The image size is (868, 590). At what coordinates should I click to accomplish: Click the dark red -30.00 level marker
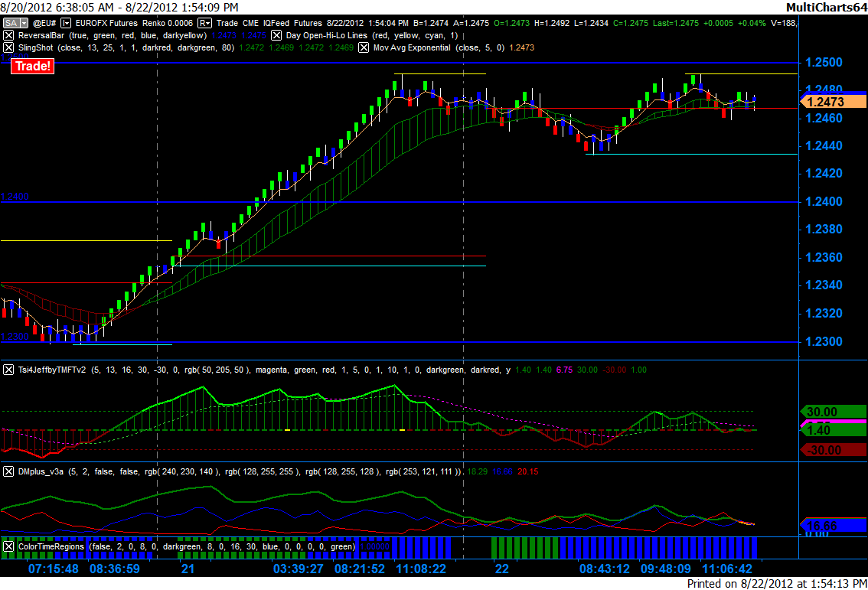click(x=833, y=450)
